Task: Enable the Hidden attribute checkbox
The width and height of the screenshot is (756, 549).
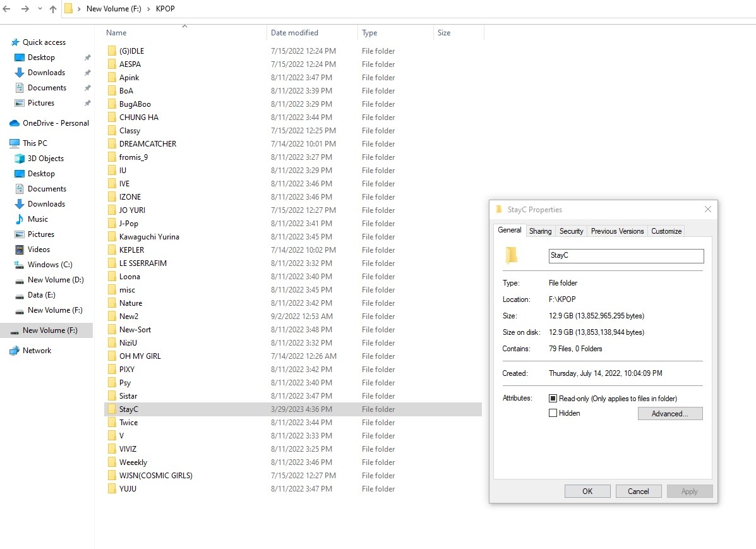Action: coord(553,413)
